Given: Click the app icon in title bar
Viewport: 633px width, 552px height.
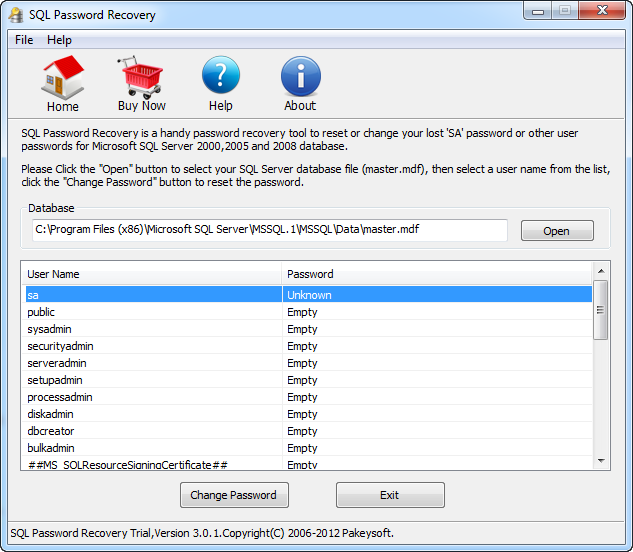Looking at the screenshot, I should (16, 15).
